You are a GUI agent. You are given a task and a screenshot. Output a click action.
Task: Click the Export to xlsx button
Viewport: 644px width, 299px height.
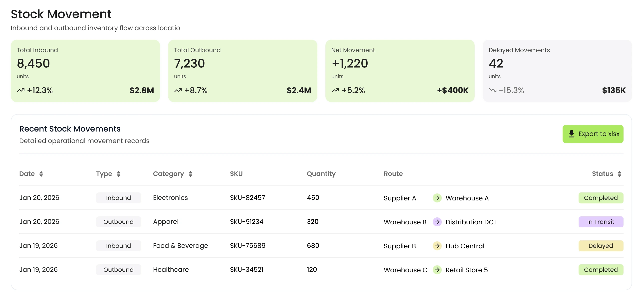pyautogui.click(x=593, y=134)
